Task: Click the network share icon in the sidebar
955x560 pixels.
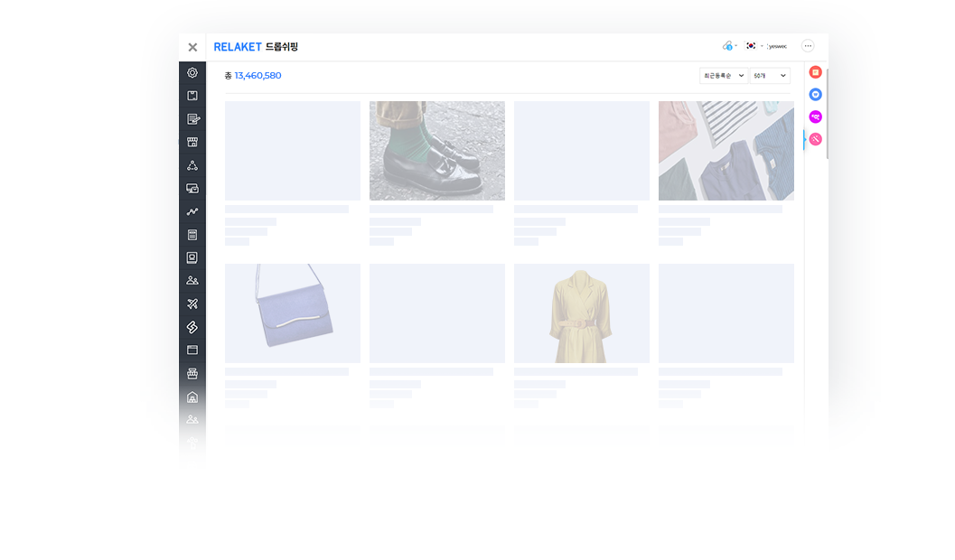Action: coord(192,164)
